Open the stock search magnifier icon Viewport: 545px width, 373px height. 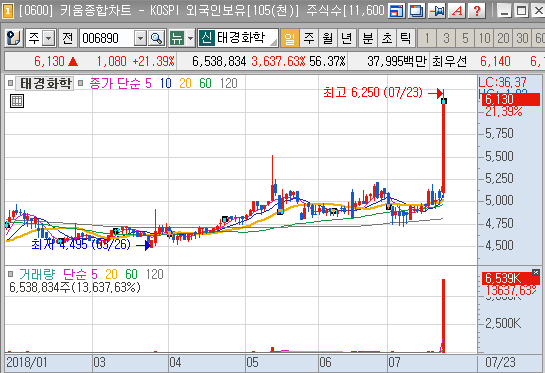[x=156, y=38]
